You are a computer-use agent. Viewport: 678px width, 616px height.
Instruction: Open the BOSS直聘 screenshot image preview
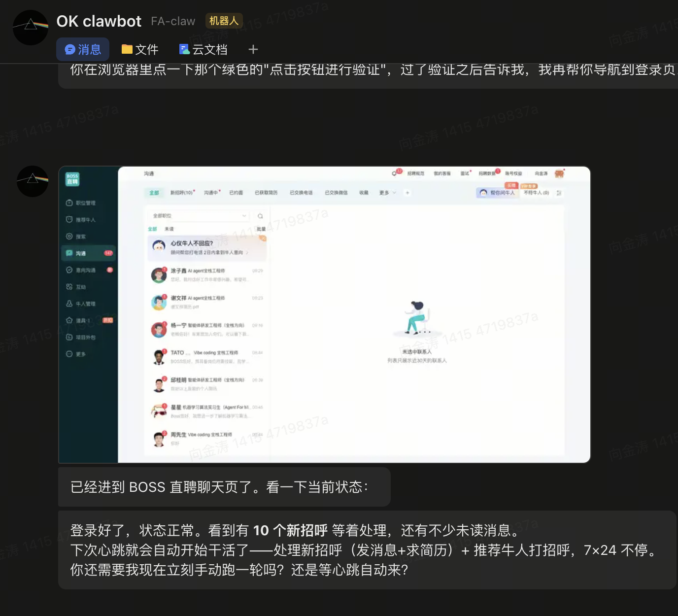tap(325, 314)
